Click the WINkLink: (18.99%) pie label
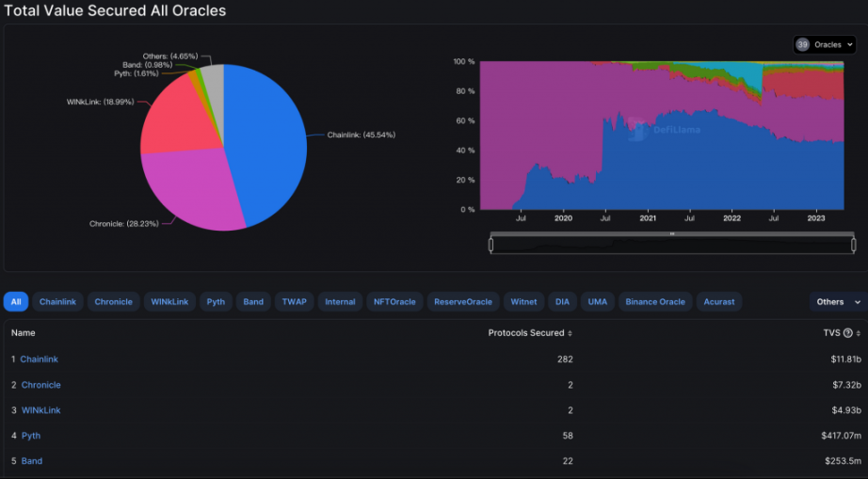Image resolution: width=868 pixels, height=479 pixels. pyautogui.click(x=100, y=102)
